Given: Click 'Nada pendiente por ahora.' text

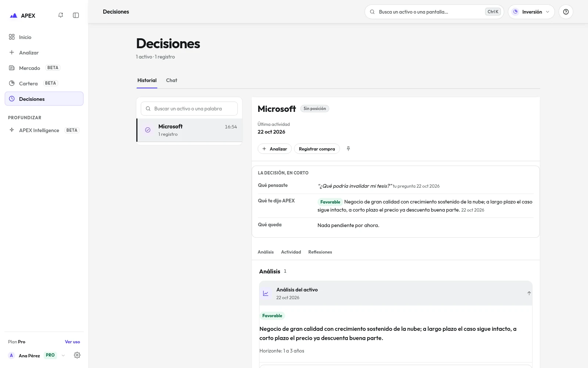Looking at the screenshot, I should (348, 225).
